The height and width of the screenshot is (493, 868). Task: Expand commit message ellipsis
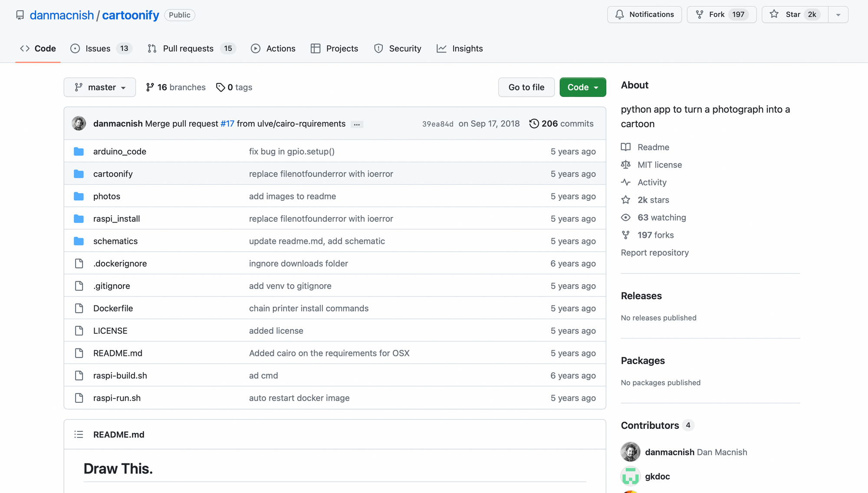pos(357,125)
